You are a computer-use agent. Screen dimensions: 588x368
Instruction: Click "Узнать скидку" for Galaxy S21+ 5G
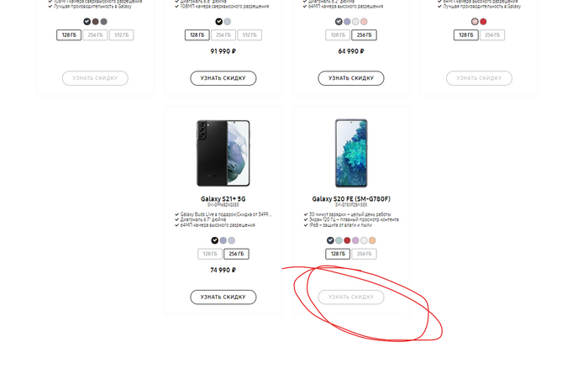[223, 297]
